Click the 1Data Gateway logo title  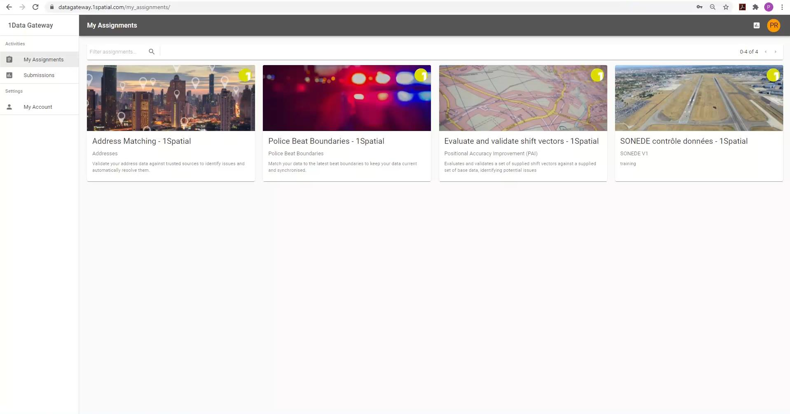pyautogui.click(x=30, y=25)
